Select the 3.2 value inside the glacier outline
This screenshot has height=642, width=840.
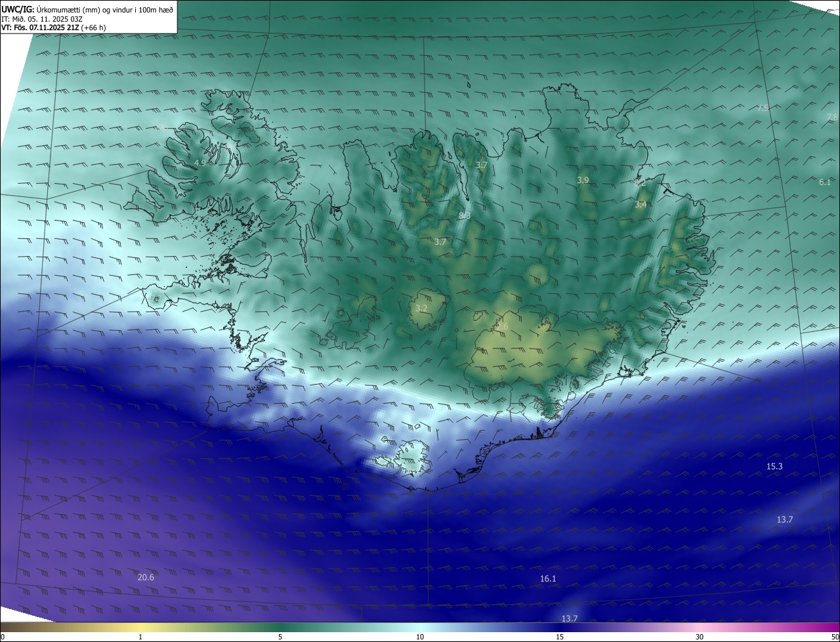tap(421, 308)
